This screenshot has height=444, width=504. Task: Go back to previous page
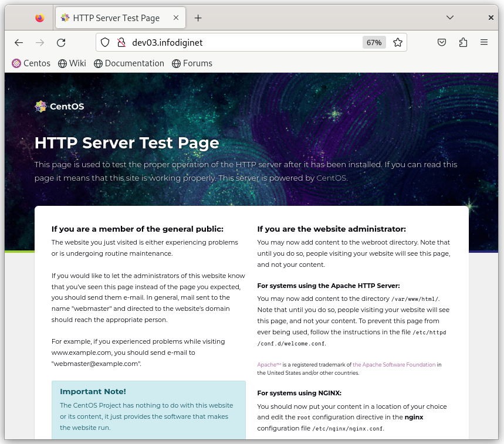(19, 42)
